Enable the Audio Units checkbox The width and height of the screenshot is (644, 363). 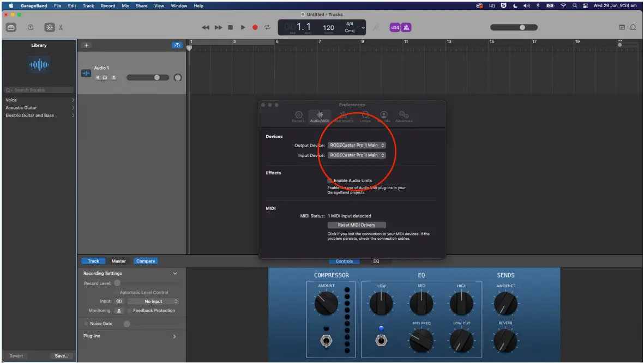[329, 180]
